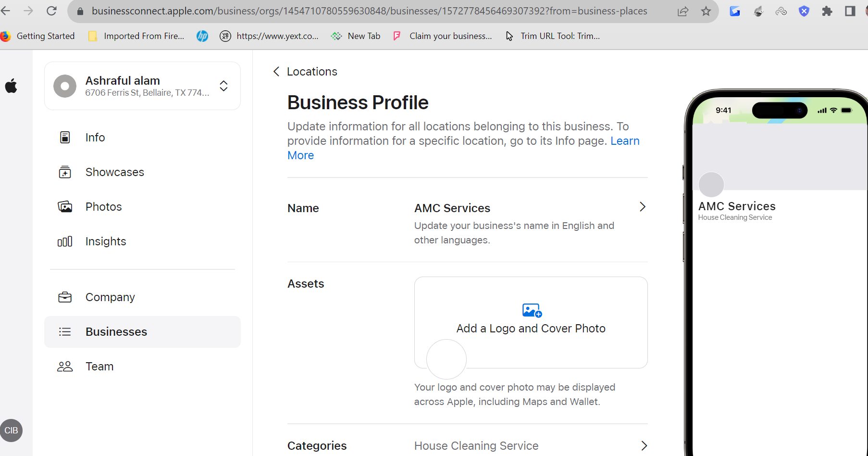Click the add image icon in Assets

click(532, 310)
